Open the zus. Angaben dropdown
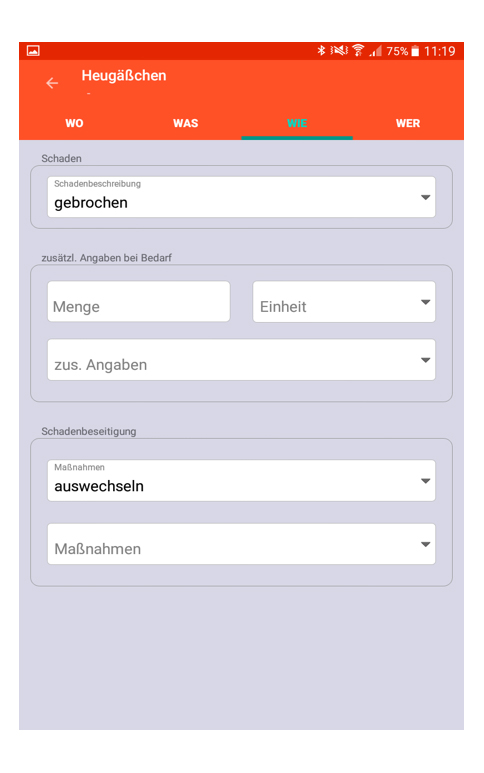The width and height of the screenshot is (484, 773). click(x=242, y=359)
